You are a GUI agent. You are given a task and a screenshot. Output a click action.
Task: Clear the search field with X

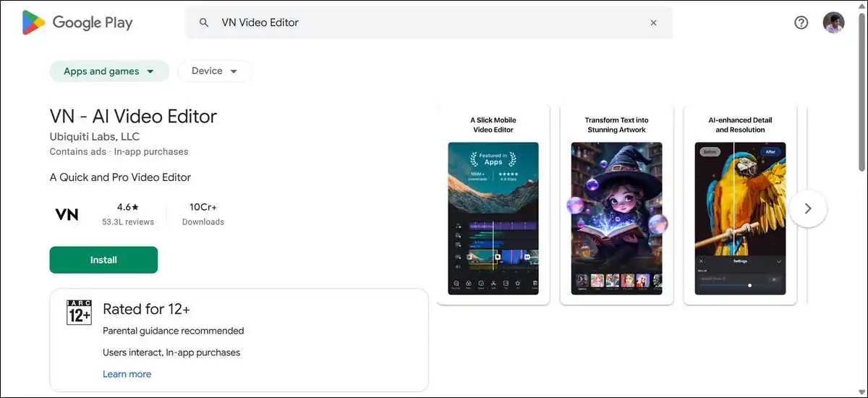pos(653,22)
